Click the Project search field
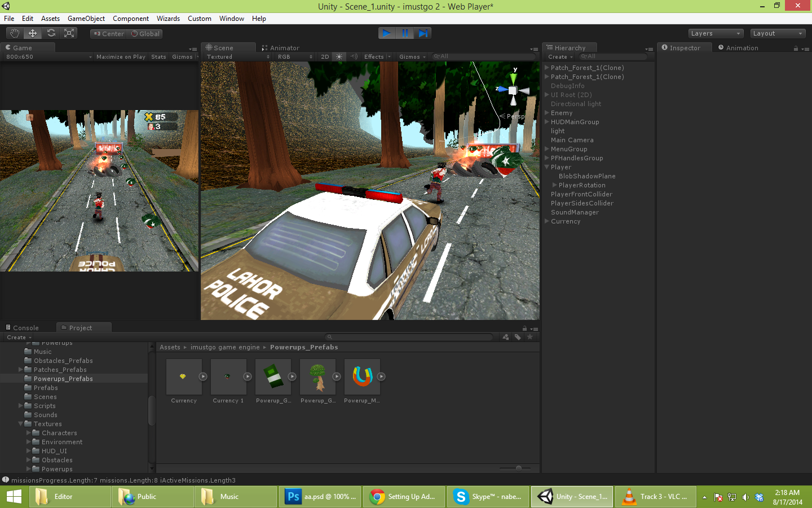812x508 pixels. [410, 337]
